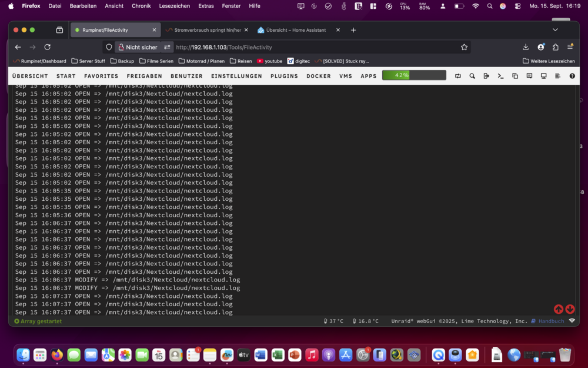Open the BENUTZER menu in Unraid
The height and width of the screenshot is (368, 588).
click(x=187, y=76)
